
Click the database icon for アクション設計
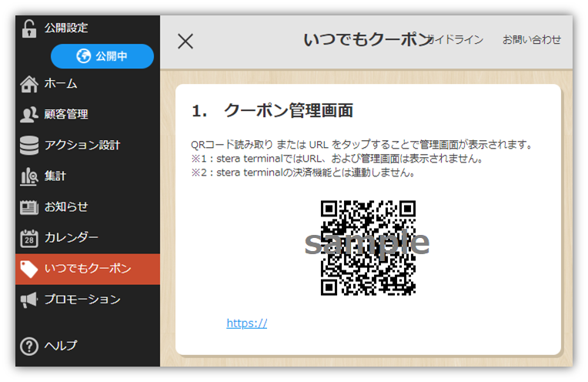tap(29, 146)
